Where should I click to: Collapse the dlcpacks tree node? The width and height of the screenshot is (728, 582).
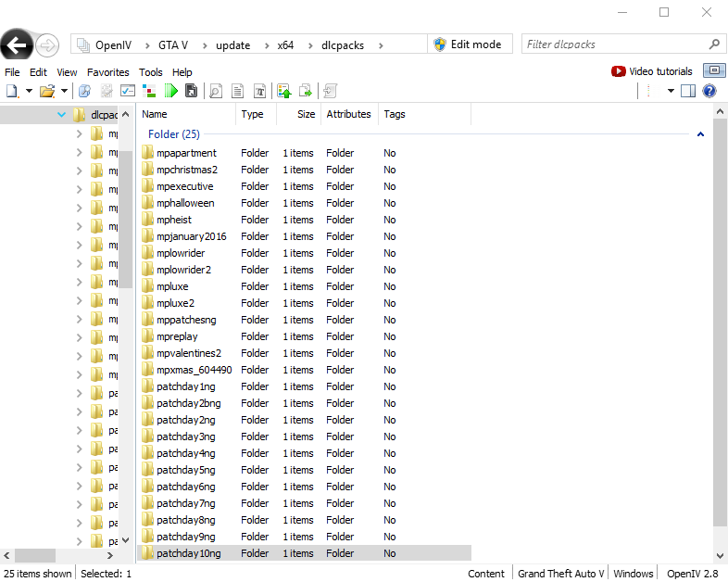pyautogui.click(x=61, y=114)
